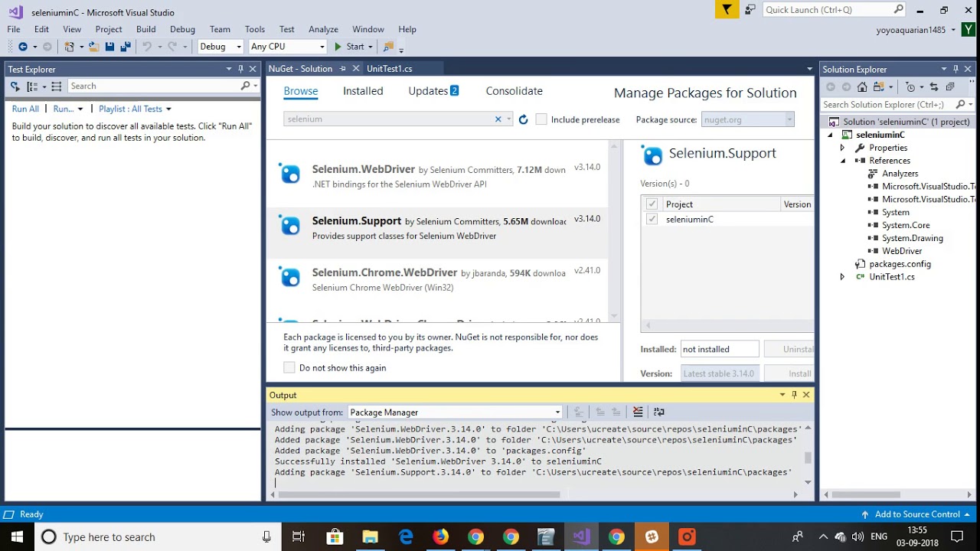Click the Quick Launch search field
Screen dimensions: 980x551
point(834,10)
